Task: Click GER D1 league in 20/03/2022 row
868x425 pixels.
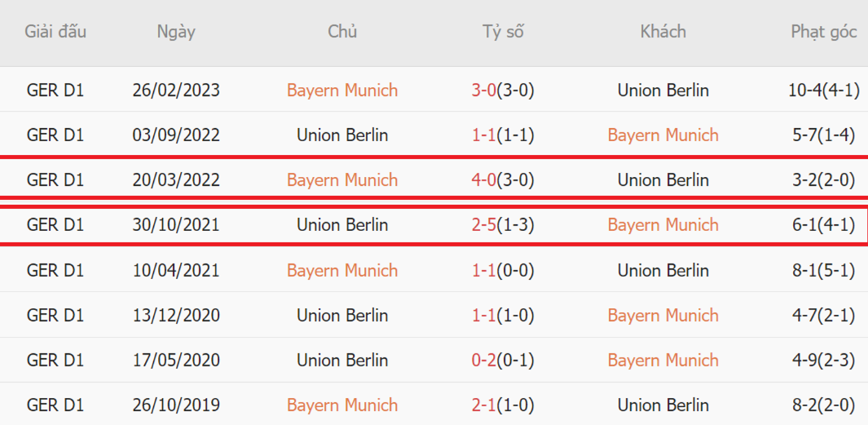Action: pos(55,180)
